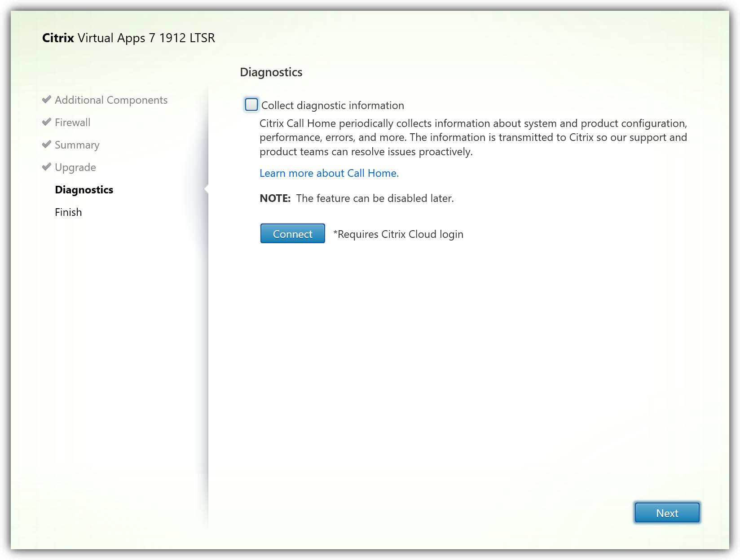Select the bold Diagnostics step in sidebar
Viewport: 740px width, 560px height.
[x=84, y=190]
